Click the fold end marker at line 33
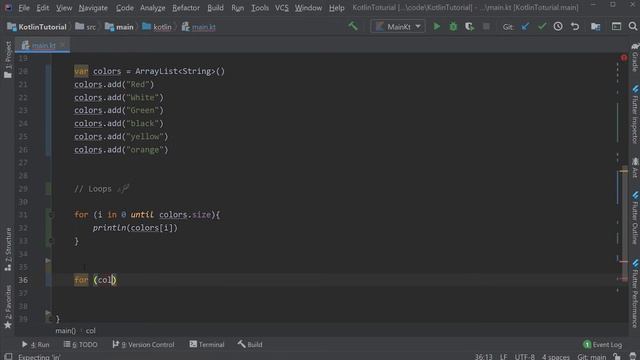 click(x=51, y=241)
